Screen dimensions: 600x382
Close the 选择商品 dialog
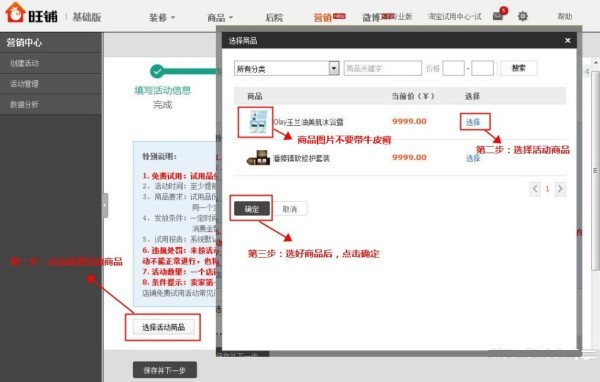point(567,40)
